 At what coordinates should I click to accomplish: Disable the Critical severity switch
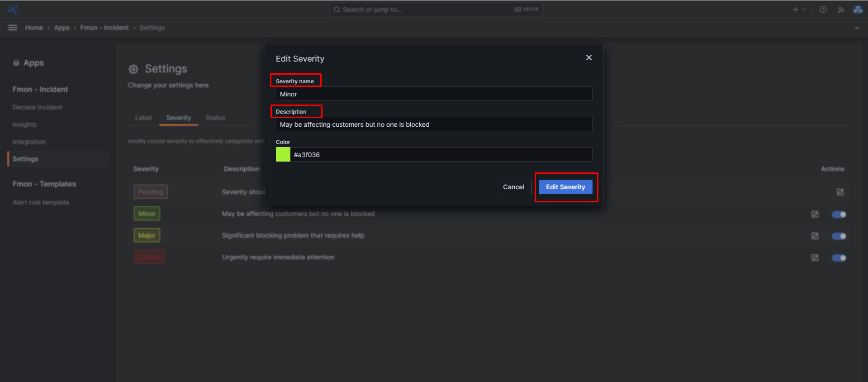(x=839, y=258)
